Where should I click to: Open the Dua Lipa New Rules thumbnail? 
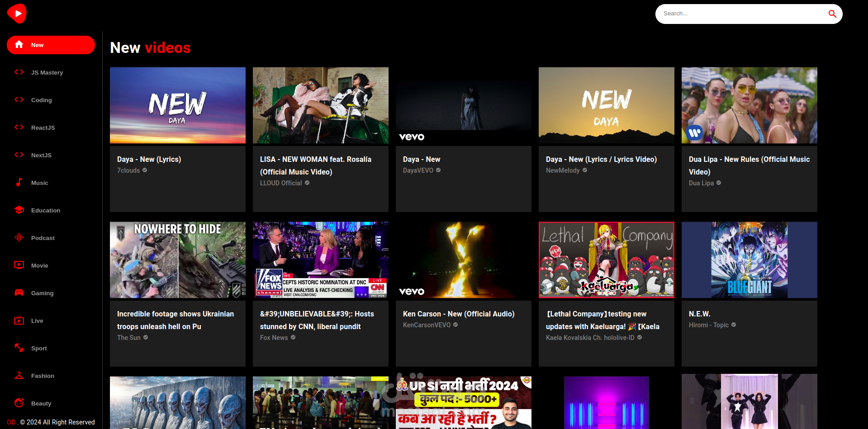click(749, 105)
